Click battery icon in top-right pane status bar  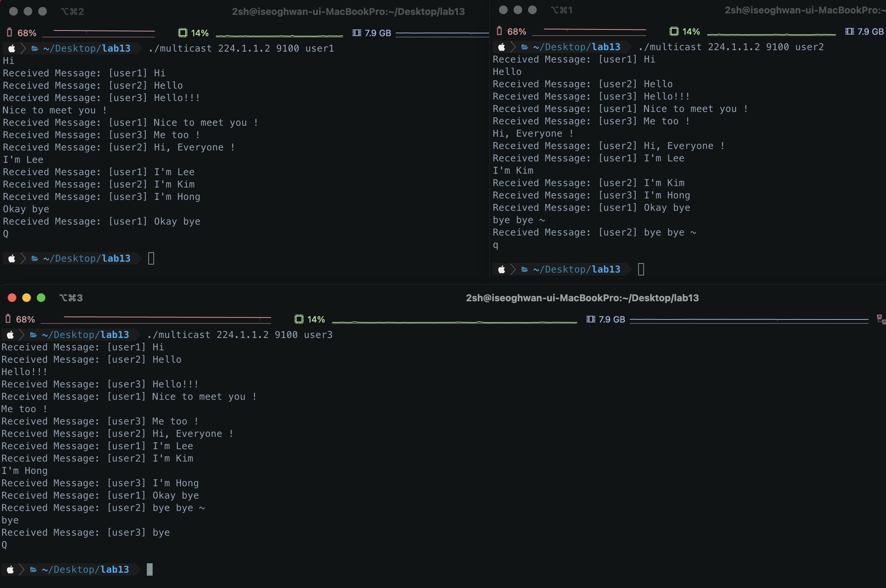point(499,31)
